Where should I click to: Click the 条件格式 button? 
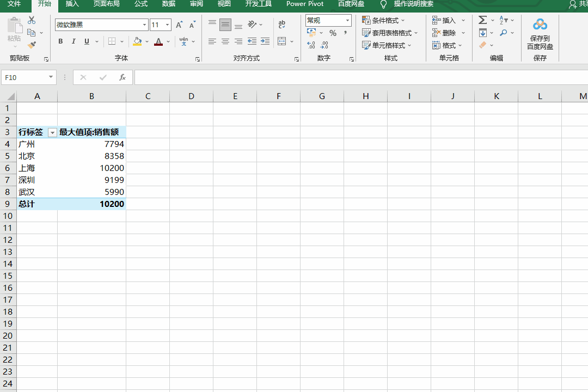click(384, 21)
